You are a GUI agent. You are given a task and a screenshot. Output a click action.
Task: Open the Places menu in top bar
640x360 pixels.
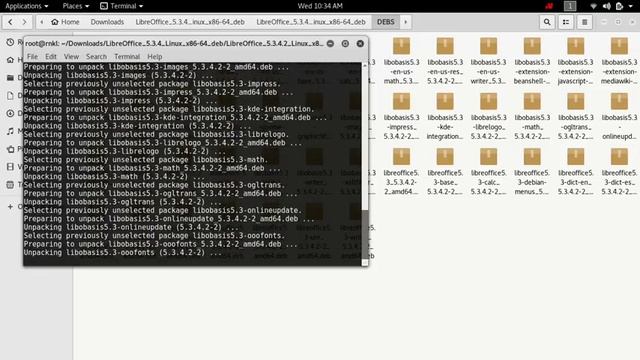click(x=76, y=6)
